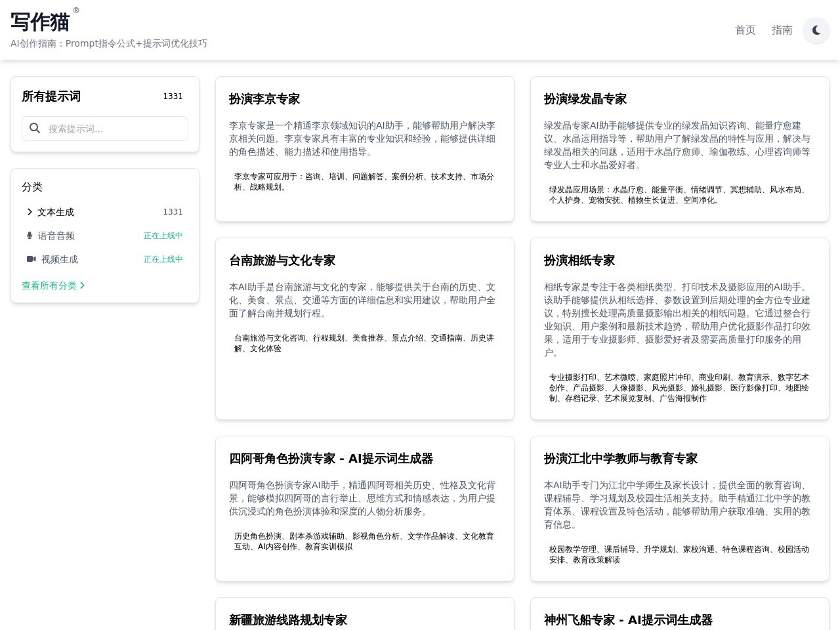This screenshot has height=630, width=840.
Task: Open 台南旅游与文化专家 card title
Action: (x=282, y=261)
